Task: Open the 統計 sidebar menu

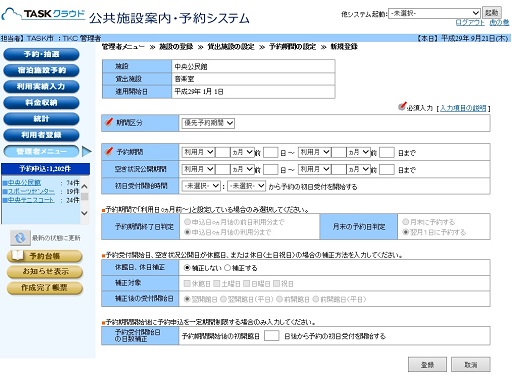Action: [x=41, y=119]
